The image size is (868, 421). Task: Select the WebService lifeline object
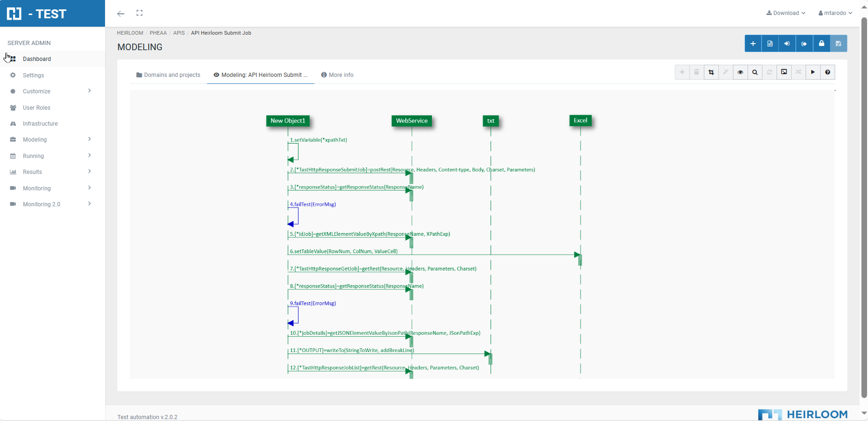pos(412,121)
